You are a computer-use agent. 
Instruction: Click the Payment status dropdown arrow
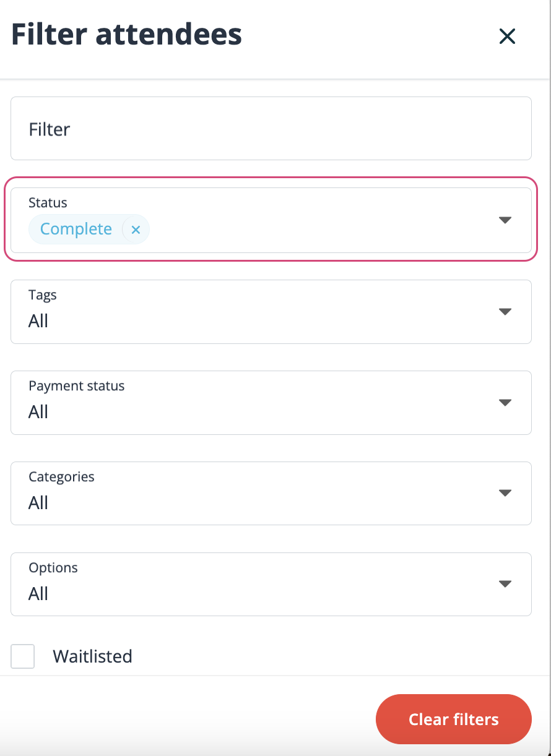(505, 403)
